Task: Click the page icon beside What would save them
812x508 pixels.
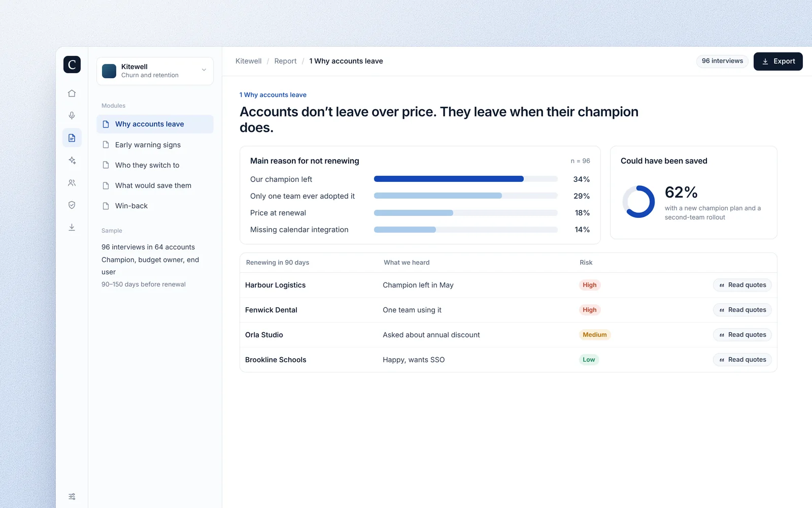Action: click(106, 186)
